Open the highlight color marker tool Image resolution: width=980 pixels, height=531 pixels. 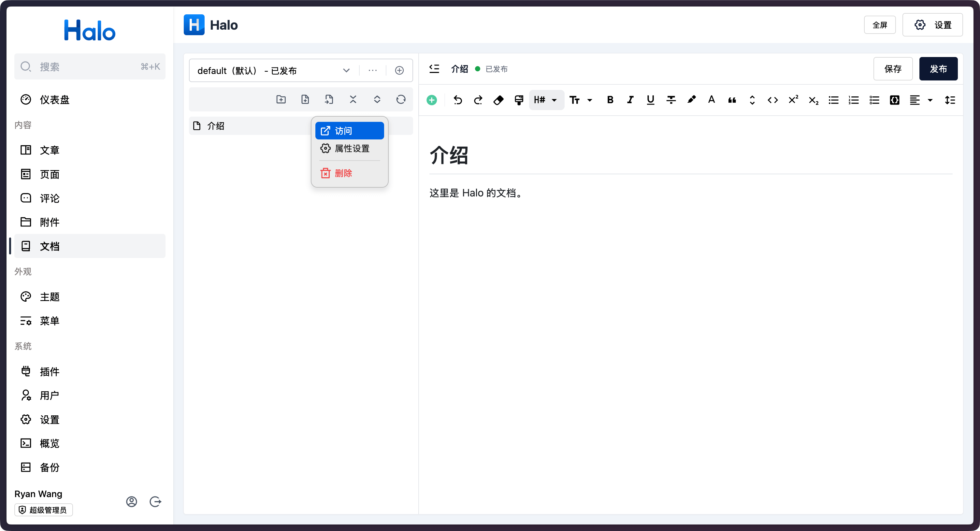point(691,100)
